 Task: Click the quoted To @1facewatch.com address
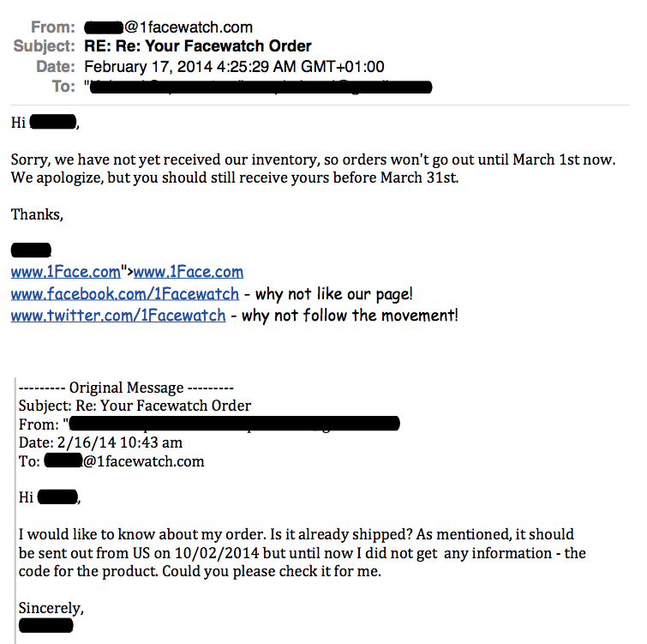point(124,461)
